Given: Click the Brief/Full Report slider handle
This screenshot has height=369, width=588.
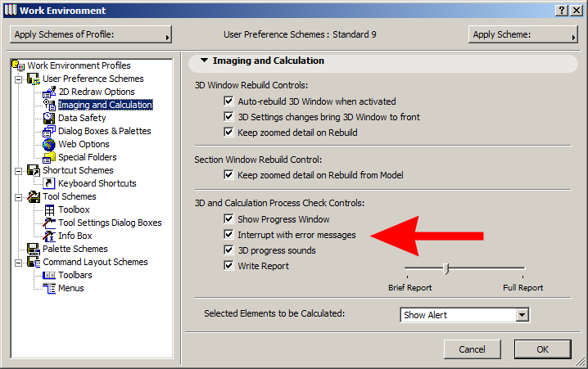Looking at the screenshot, I should pyautogui.click(x=446, y=268).
